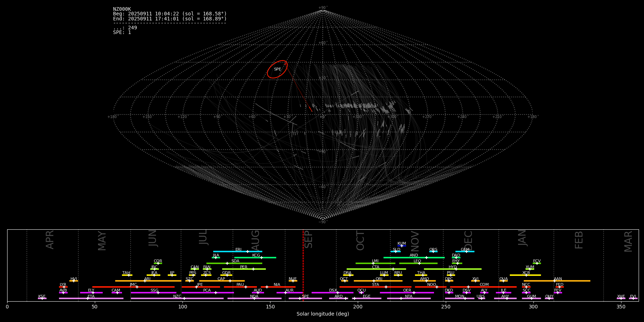Click the 'Solar longitude (deg)' axis title
Image resolution: width=644 pixels, height=322 pixels.
323,314
